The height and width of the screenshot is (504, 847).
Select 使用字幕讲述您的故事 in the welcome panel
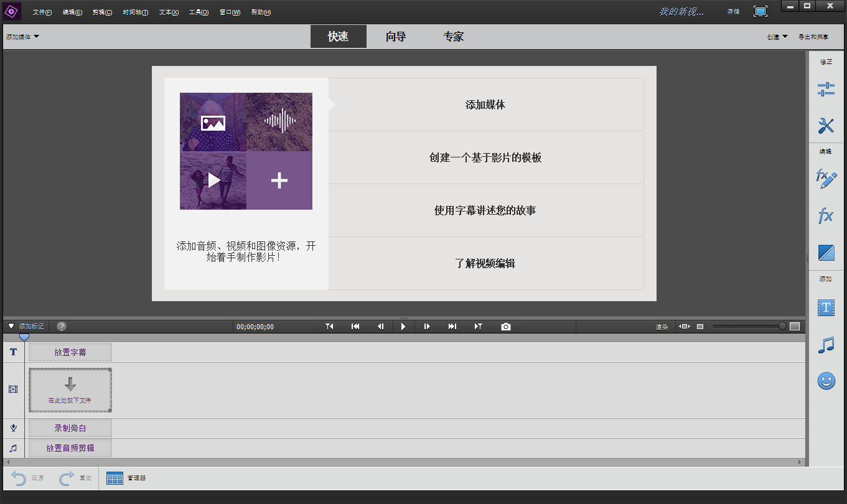click(485, 210)
